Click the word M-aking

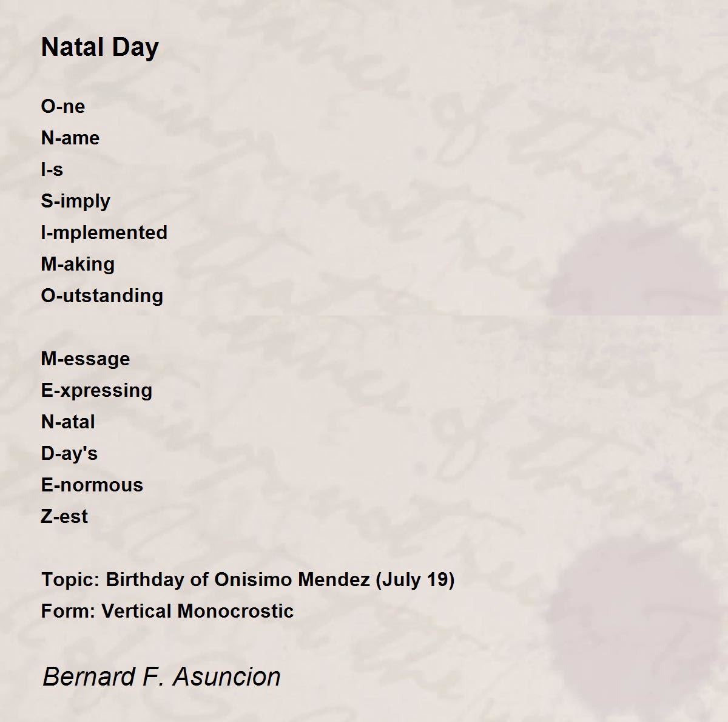[x=78, y=264]
